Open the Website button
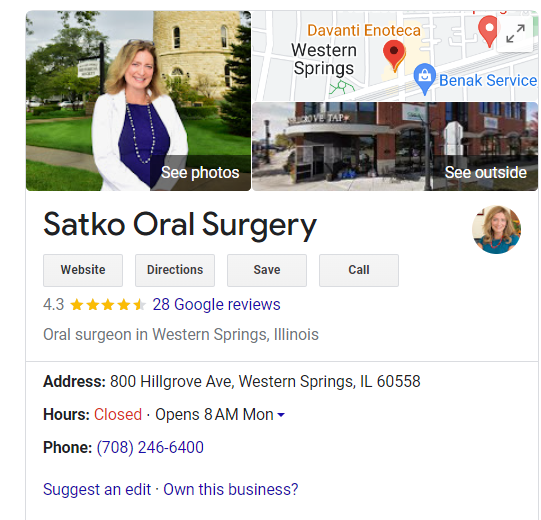This screenshot has height=520, width=541. coord(83,270)
